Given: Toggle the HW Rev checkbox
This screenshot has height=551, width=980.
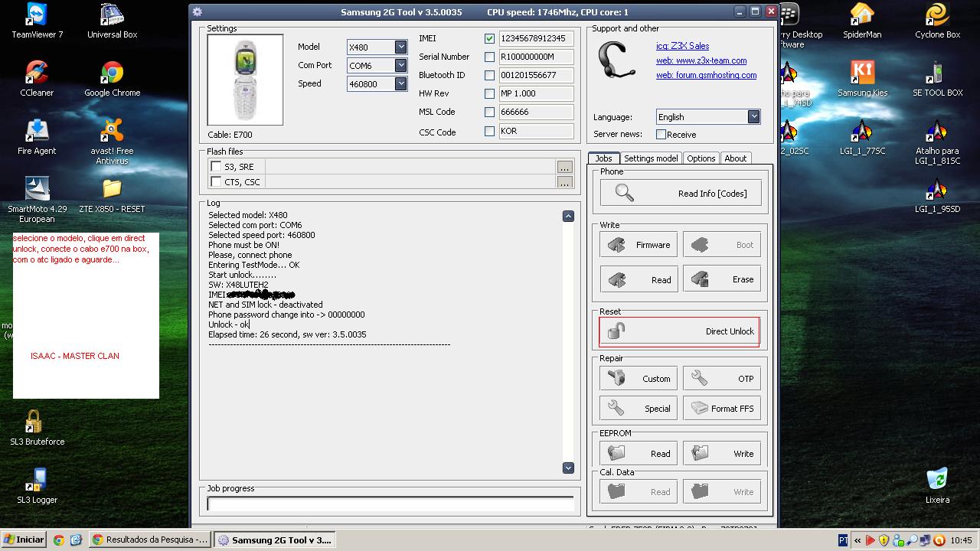Looking at the screenshot, I should coord(489,93).
